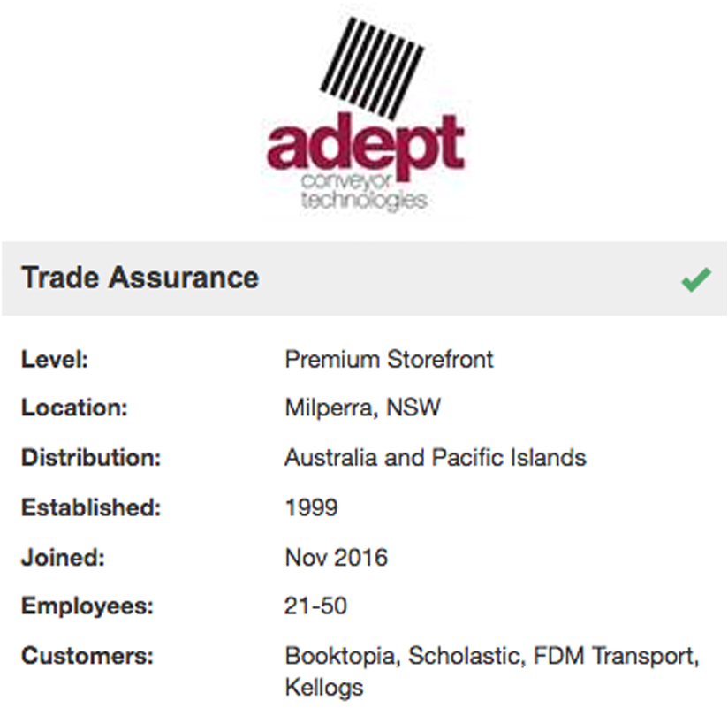
Task: Click the Nov 2016 joined date
Action: [336, 558]
